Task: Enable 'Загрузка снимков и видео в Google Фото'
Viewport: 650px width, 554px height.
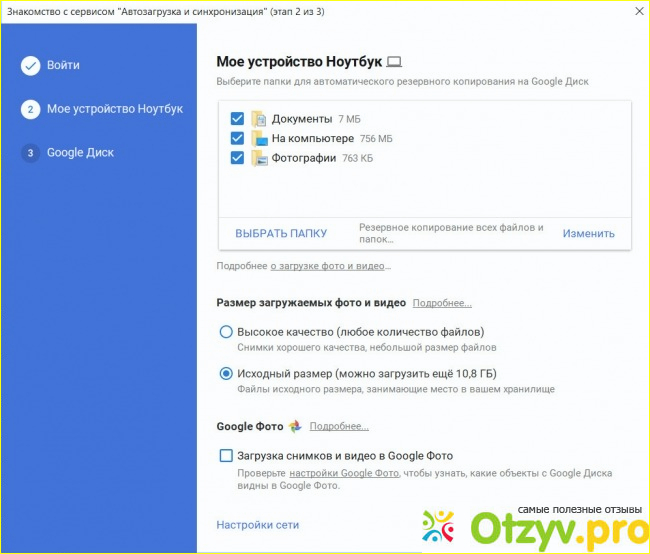Action: click(226, 456)
